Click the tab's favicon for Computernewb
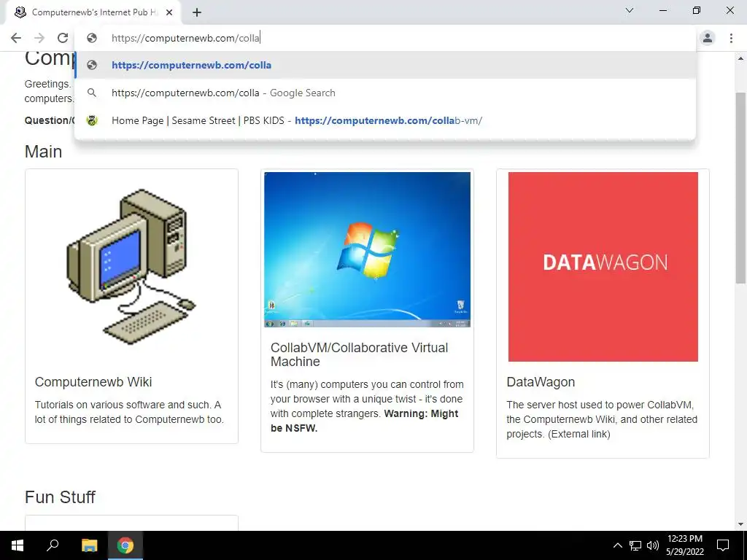Screen dimensions: 747x560 click(20, 12)
